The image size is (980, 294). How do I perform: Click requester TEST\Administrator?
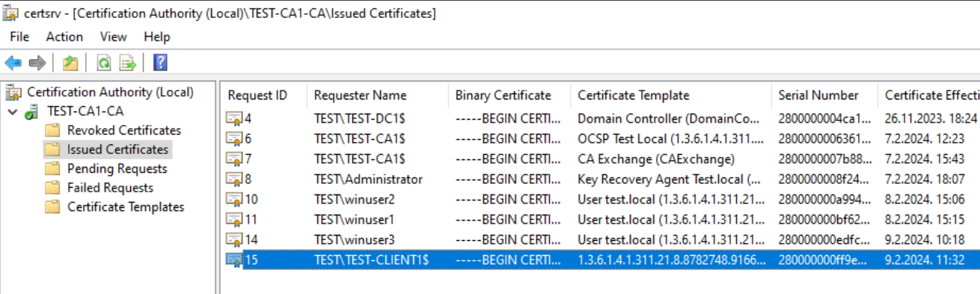(368, 179)
